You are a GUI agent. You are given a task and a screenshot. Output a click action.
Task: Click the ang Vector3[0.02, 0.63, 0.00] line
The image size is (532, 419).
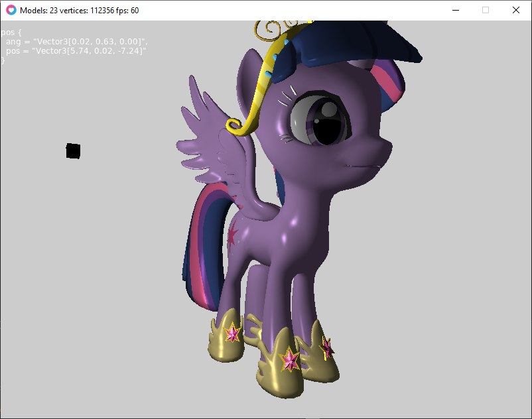pyautogui.click(x=76, y=42)
